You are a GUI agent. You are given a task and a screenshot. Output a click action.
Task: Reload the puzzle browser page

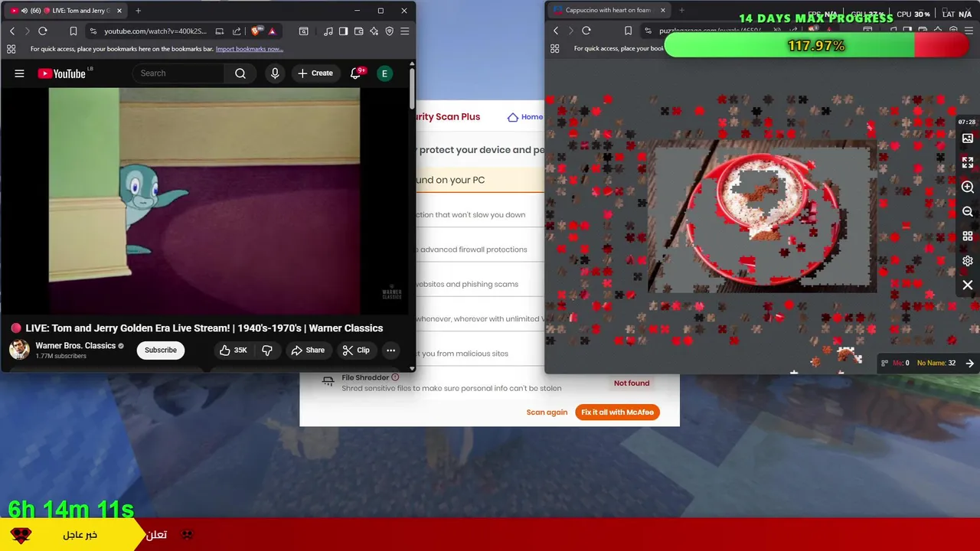click(x=586, y=31)
